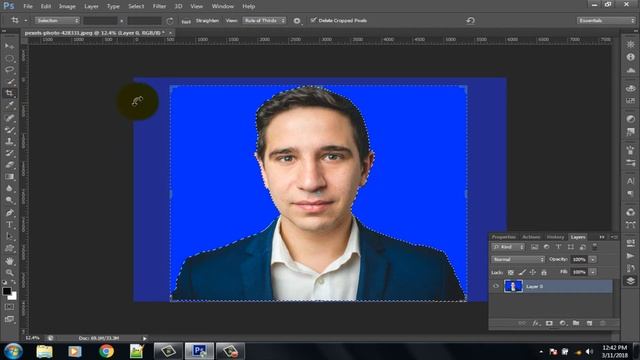640x360 pixels.
Task: Click Layer 0 thumbnail
Action: point(513,286)
